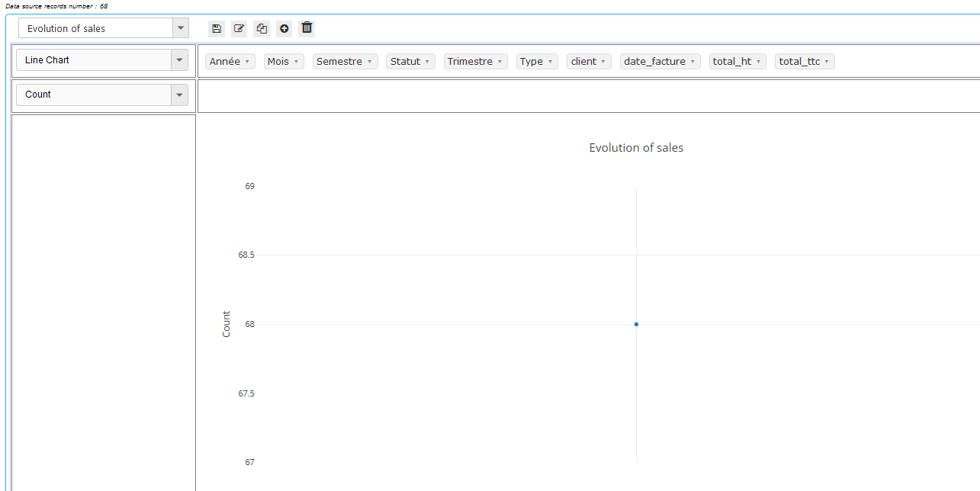Viewport: 980px width, 491px height.
Task: Click the save report floppy disk icon
Action: coord(217,28)
